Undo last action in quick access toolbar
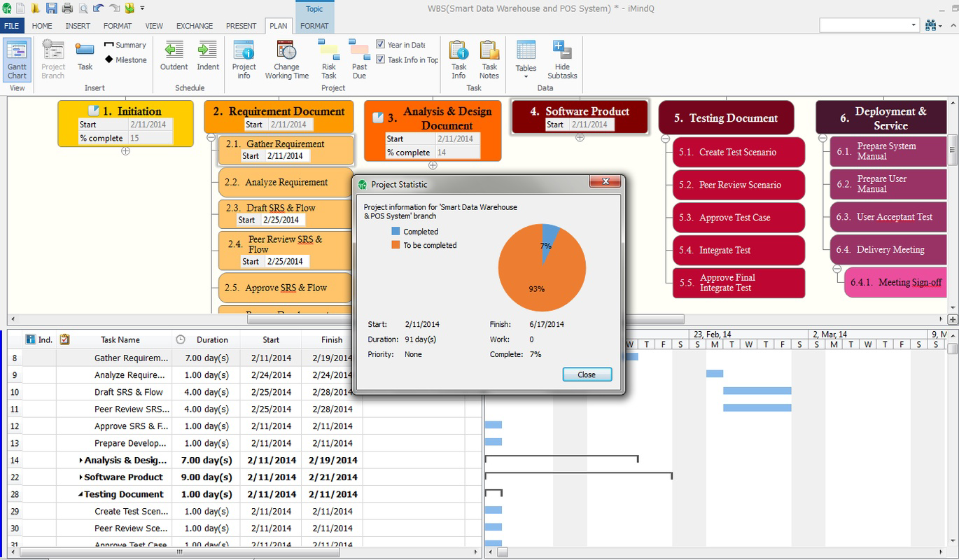959x560 pixels. point(98,8)
